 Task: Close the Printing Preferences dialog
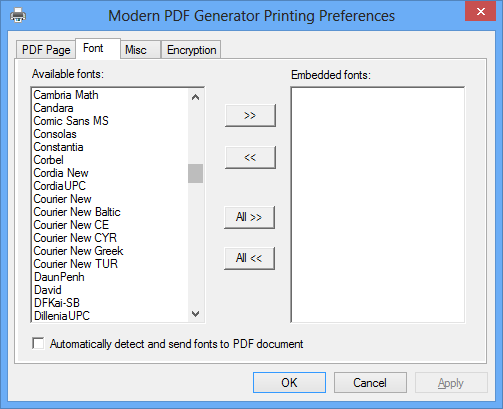pyautogui.click(x=480, y=11)
